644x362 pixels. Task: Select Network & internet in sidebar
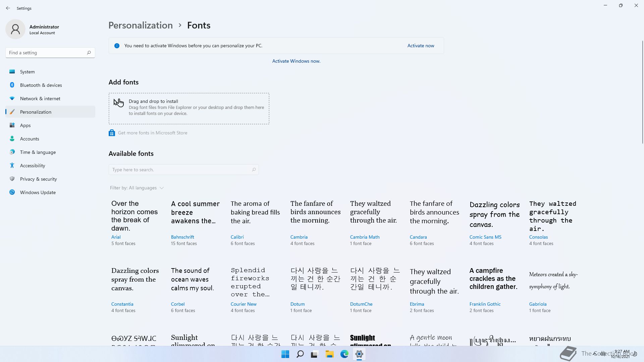click(x=50, y=98)
